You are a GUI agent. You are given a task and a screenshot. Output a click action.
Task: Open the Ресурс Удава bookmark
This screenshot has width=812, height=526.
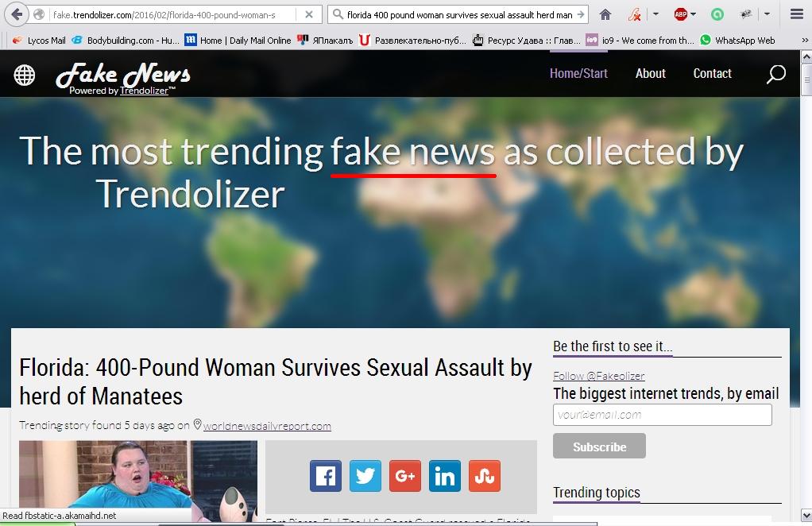pos(526,41)
